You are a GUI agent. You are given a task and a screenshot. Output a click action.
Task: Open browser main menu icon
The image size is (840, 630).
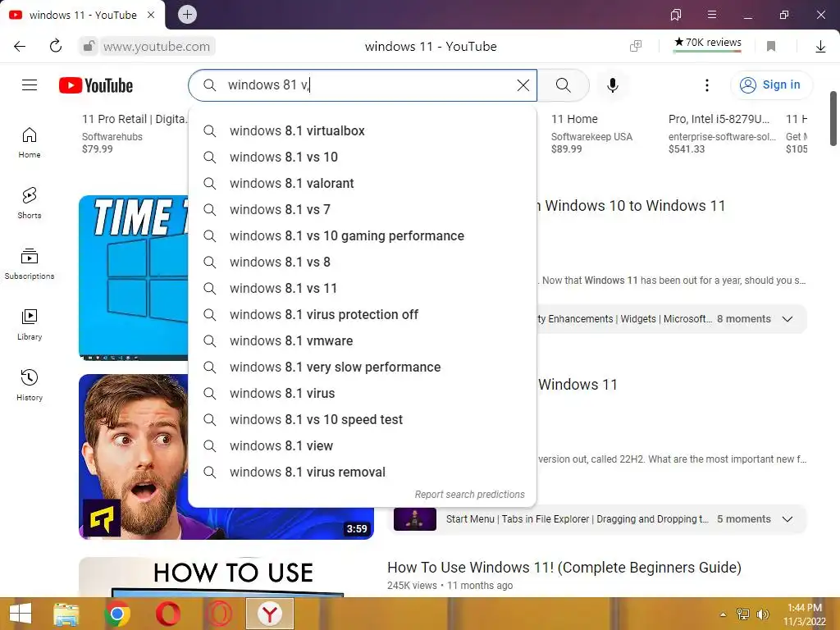click(712, 15)
